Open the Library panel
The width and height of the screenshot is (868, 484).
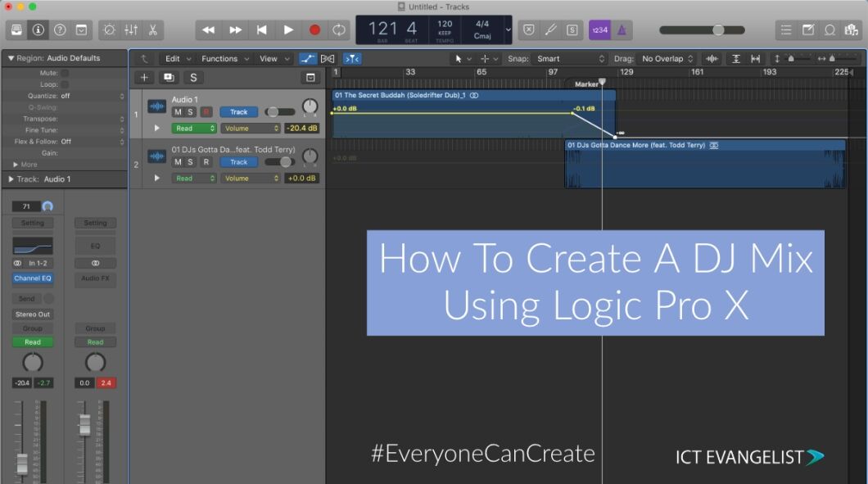[16, 29]
